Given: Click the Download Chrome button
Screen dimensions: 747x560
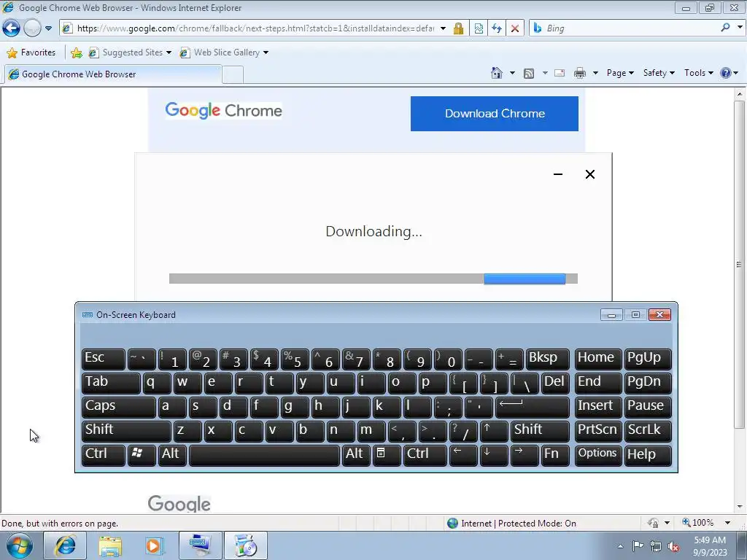Looking at the screenshot, I should pos(495,114).
